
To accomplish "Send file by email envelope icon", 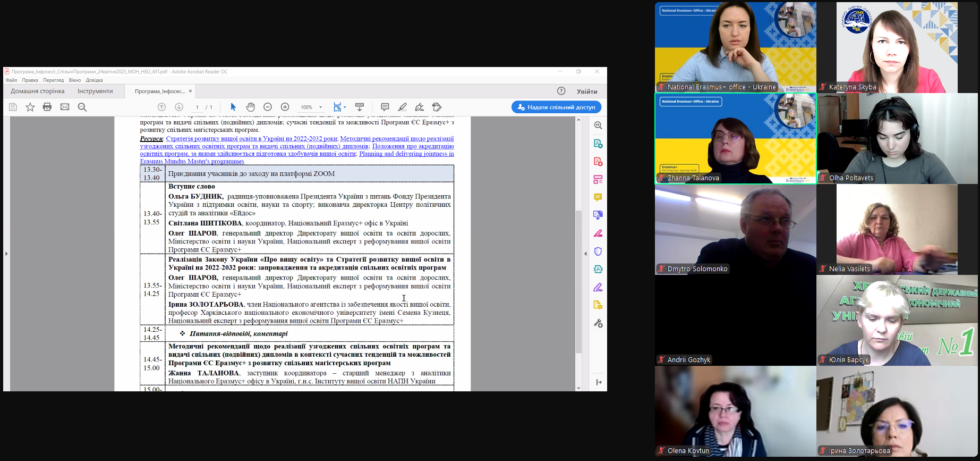I will point(65,107).
